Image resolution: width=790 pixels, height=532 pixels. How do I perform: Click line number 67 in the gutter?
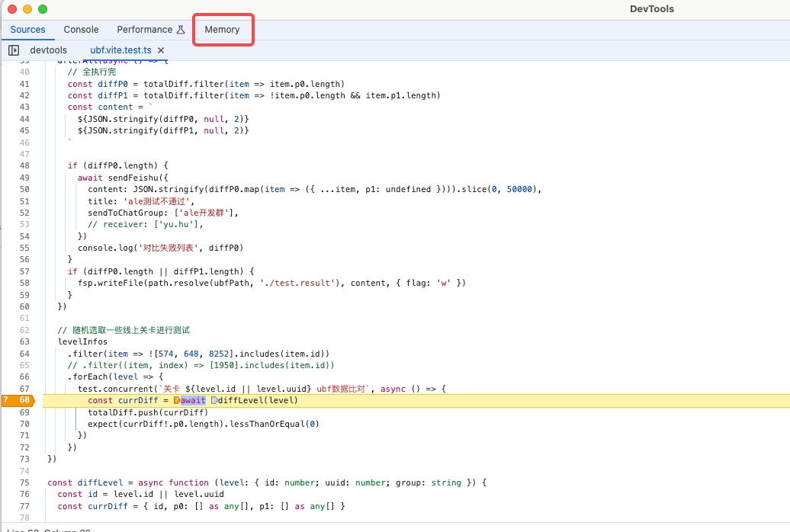click(x=24, y=389)
